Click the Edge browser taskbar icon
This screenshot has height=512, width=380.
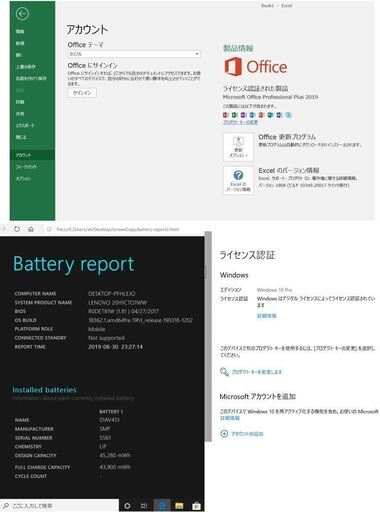[162, 506]
